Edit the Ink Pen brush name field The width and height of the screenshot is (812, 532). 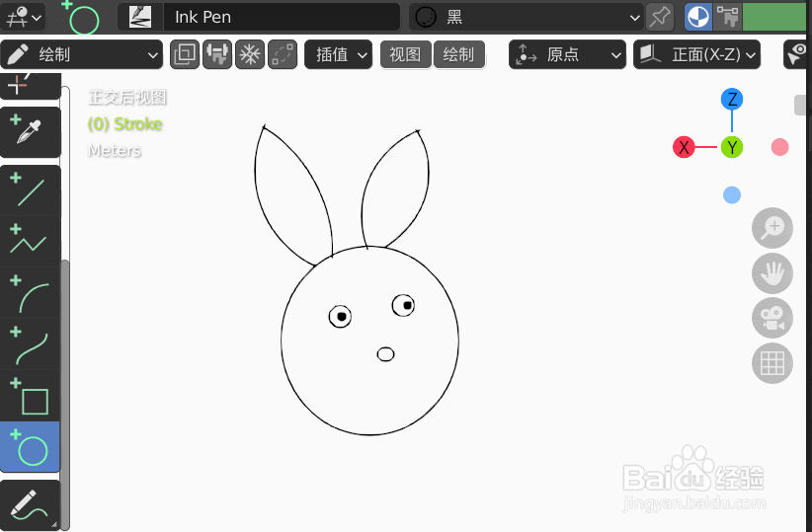pos(282,17)
